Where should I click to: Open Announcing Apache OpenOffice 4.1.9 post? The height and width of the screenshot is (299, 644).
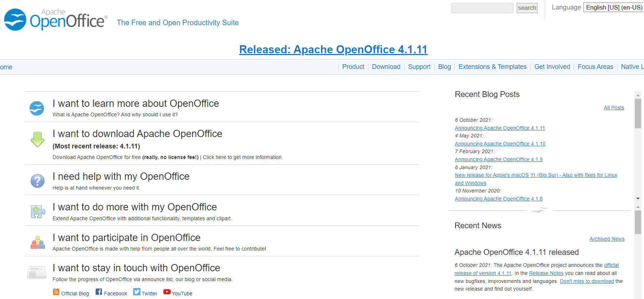[498, 159]
